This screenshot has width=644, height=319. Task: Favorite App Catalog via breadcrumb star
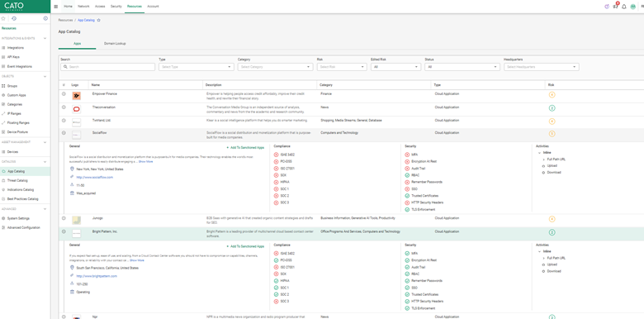pos(98,20)
